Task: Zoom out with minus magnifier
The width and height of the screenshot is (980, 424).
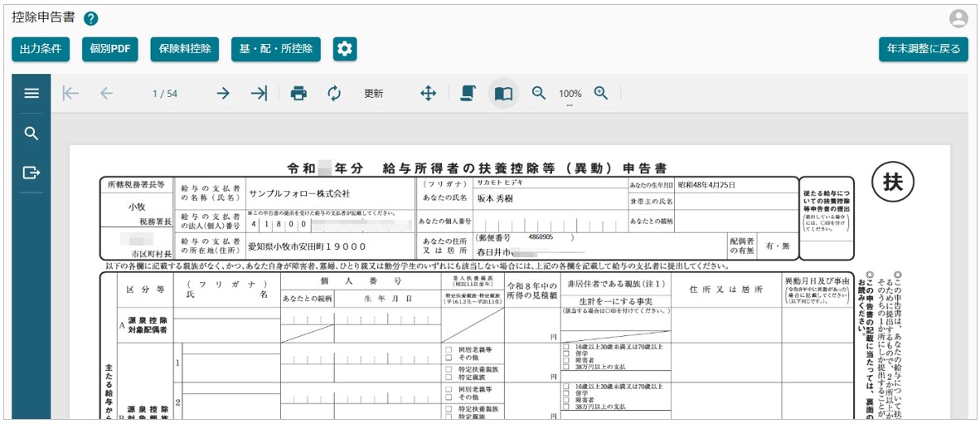Action: tap(539, 93)
